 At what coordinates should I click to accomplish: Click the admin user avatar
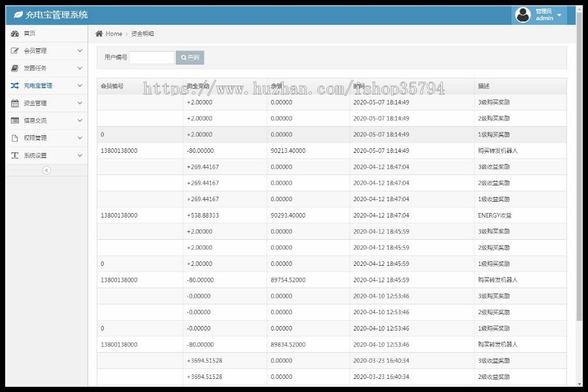523,15
